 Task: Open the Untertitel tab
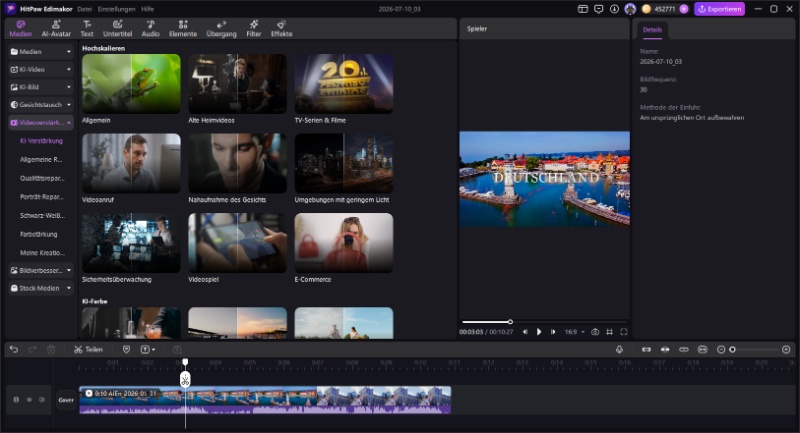coord(117,29)
